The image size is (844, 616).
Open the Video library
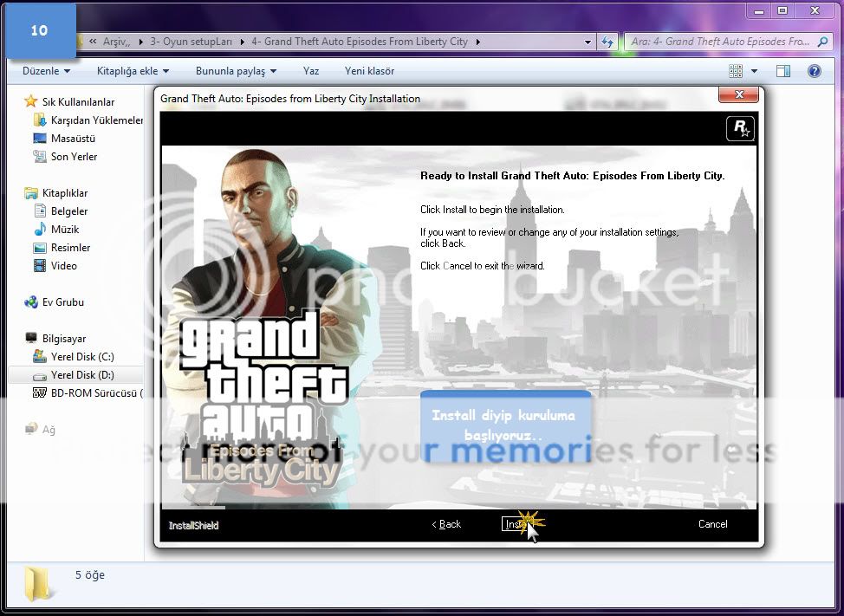pyautogui.click(x=64, y=266)
